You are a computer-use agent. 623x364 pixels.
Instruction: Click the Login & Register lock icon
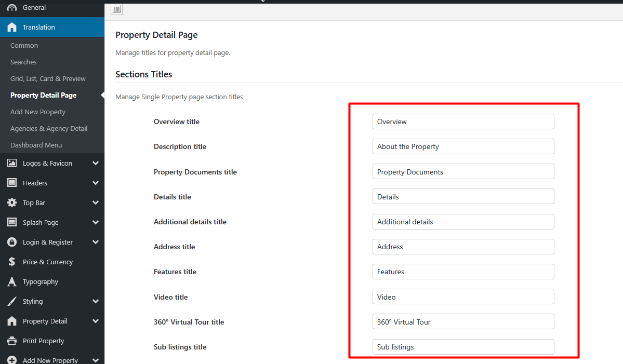click(x=12, y=242)
